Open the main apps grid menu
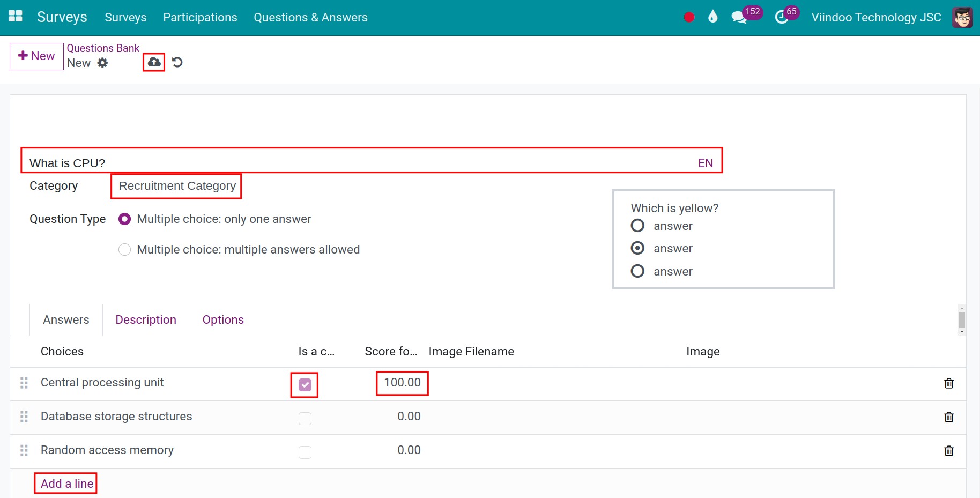The height and width of the screenshot is (498, 980). [16, 16]
